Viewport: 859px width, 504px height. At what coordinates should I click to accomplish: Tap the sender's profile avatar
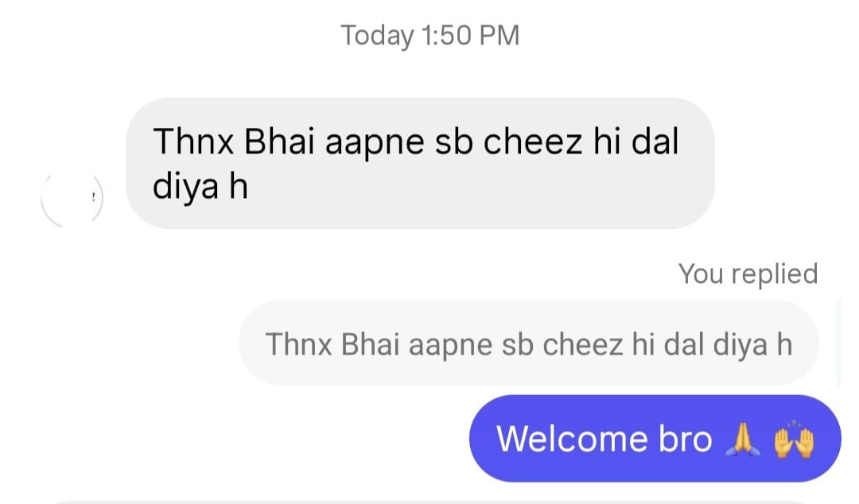coord(72,198)
